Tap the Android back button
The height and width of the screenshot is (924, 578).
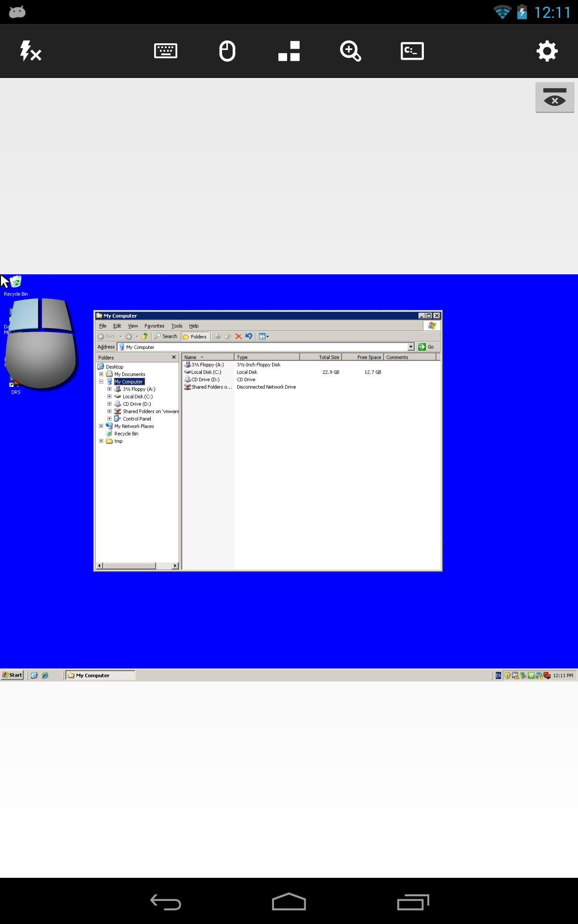(165, 902)
